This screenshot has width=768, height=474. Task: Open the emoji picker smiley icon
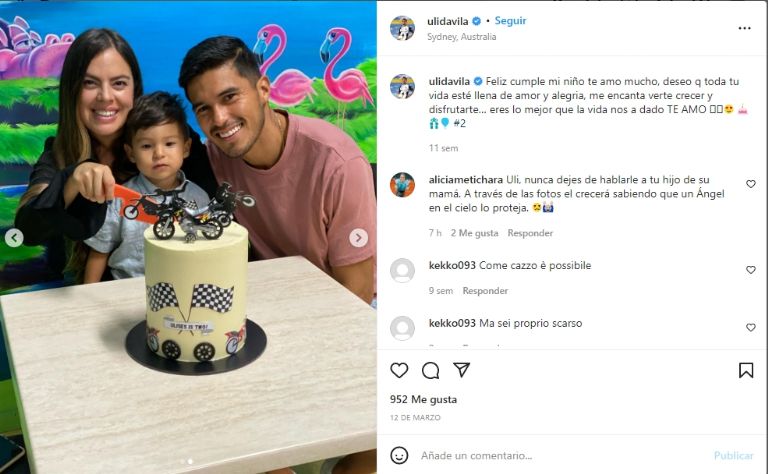399,455
